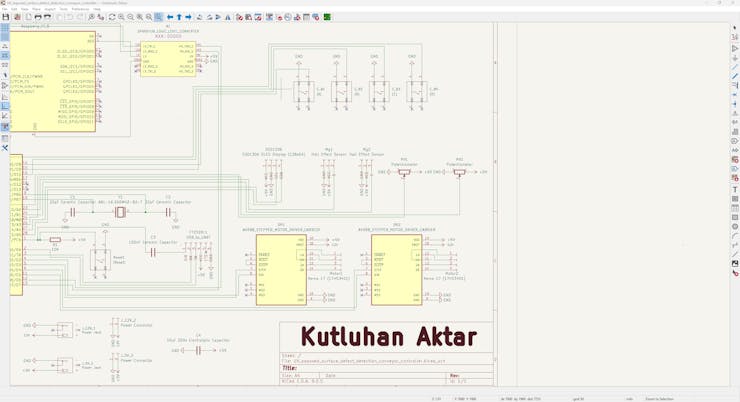Screen dimensions: 740x402
Task: Select the Place Junction tool
Action: coord(735,104)
